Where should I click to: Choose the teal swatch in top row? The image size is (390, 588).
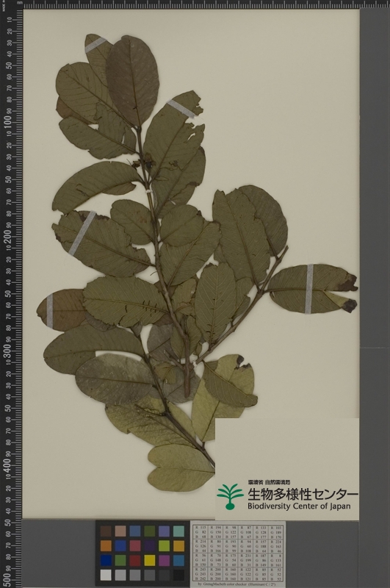(x=178, y=531)
